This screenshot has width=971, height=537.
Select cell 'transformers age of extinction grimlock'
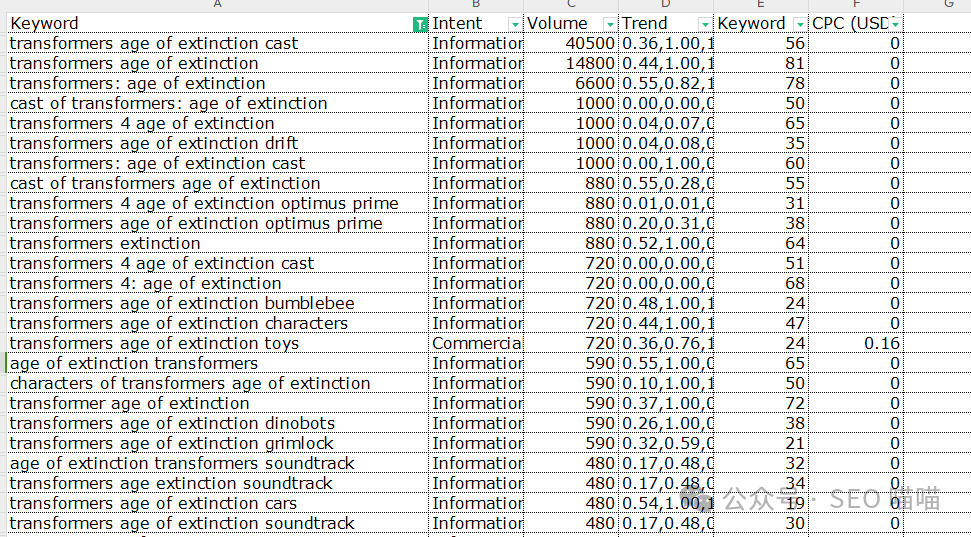218,443
